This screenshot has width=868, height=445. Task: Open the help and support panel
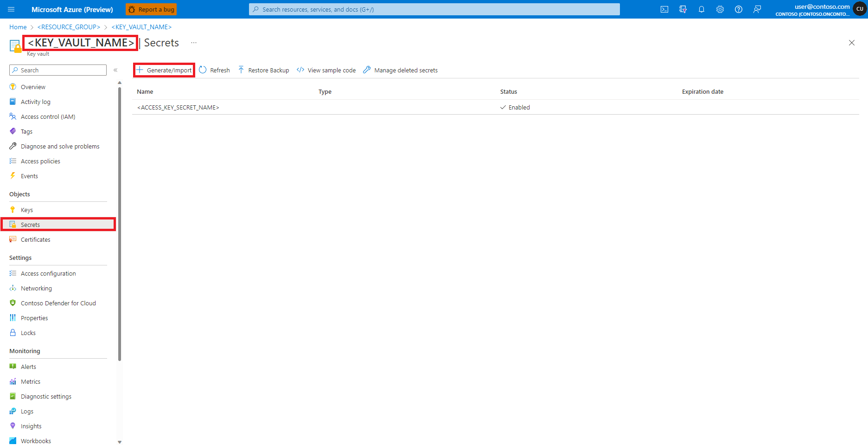pyautogui.click(x=738, y=9)
